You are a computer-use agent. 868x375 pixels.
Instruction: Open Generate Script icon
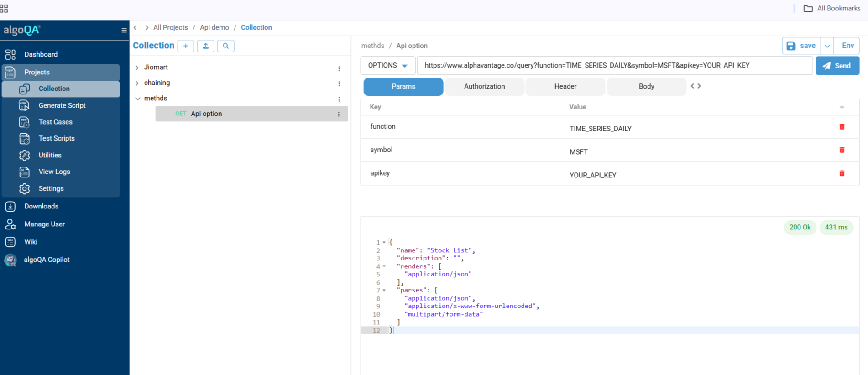pyautogui.click(x=25, y=105)
